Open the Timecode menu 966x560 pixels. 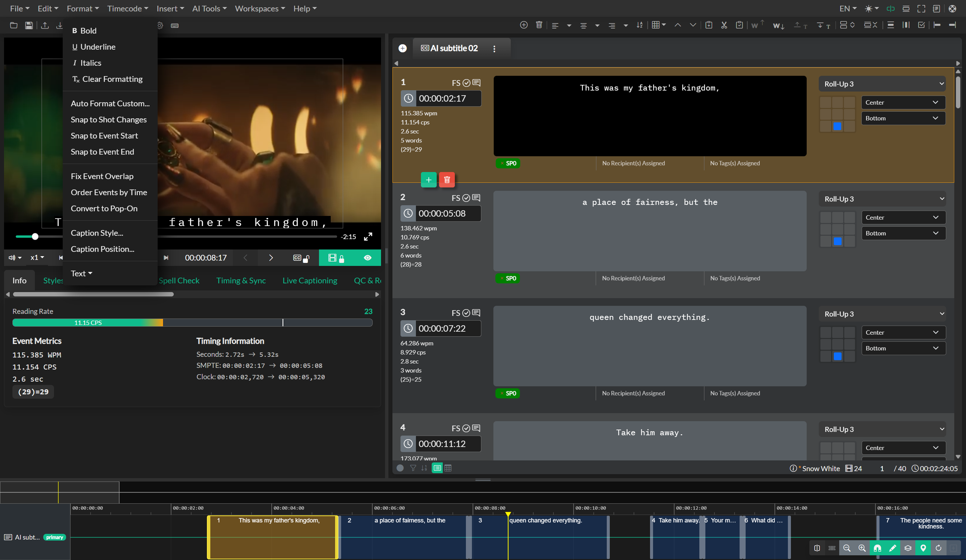point(127,8)
